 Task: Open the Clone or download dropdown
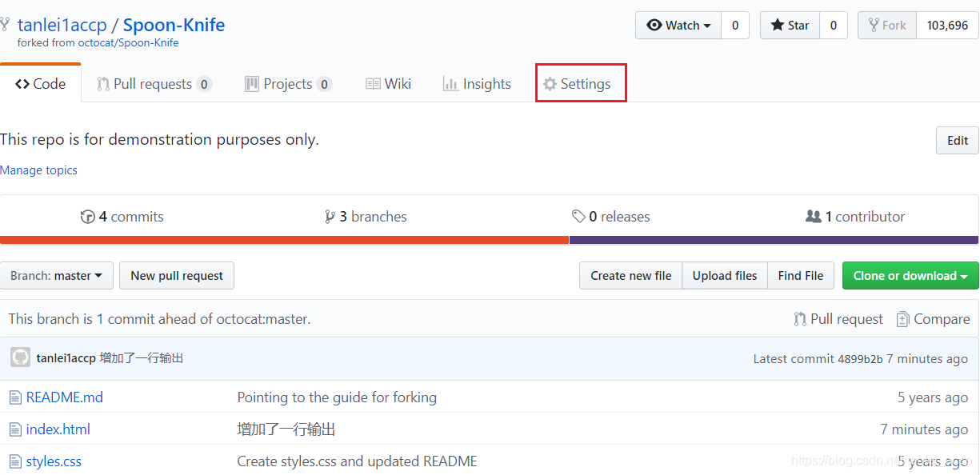coord(910,276)
